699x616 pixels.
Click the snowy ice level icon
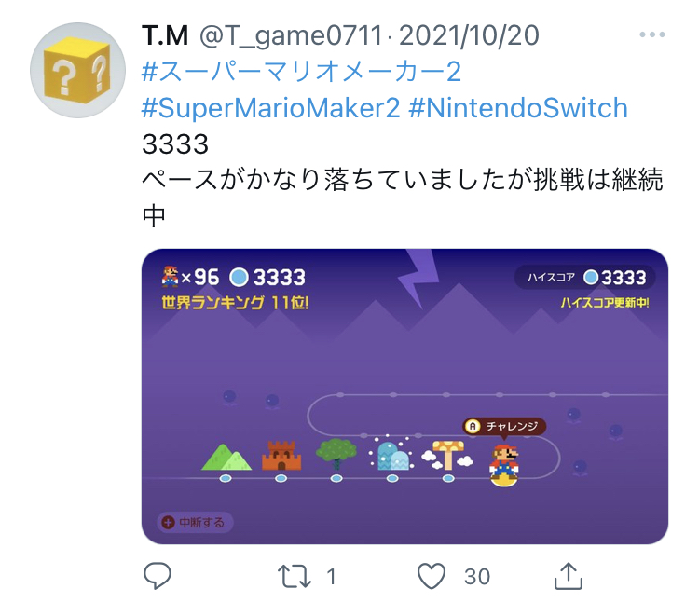(391, 454)
